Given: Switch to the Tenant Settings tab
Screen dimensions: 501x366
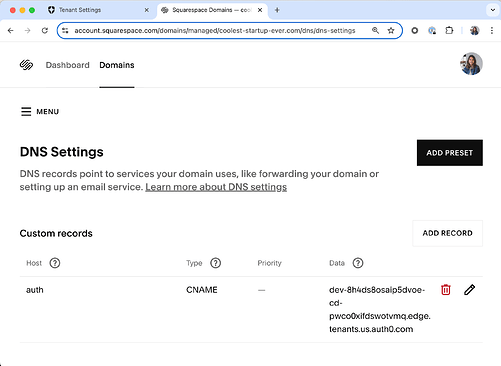Looking at the screenshot, I should [98, 10].
